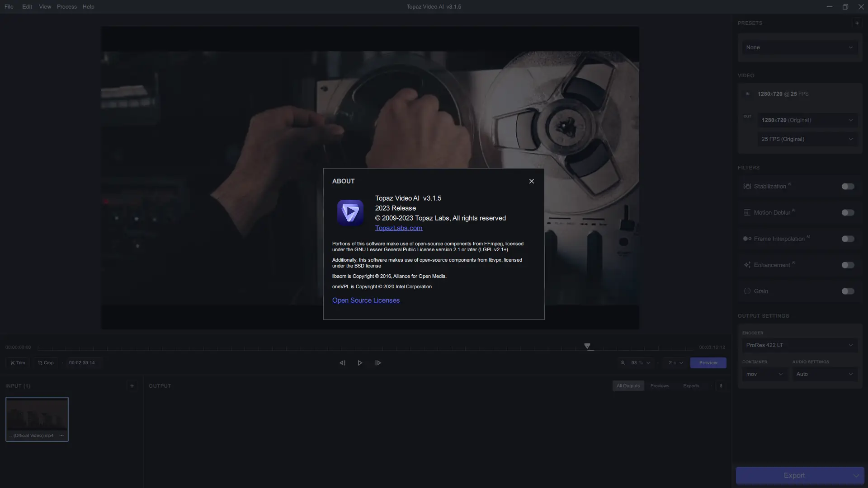Add input video with plus icon
This screenshot has height=488, width=868.
132,386
